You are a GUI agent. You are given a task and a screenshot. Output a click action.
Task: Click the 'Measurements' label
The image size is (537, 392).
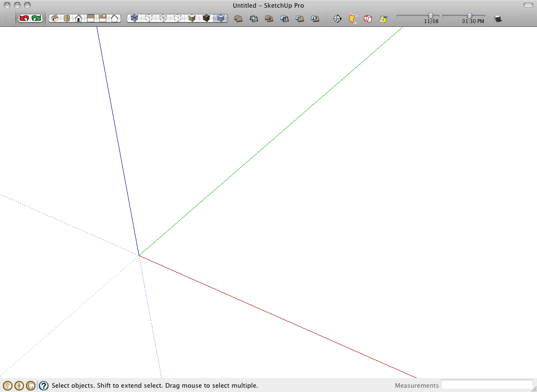pos(417,385)
